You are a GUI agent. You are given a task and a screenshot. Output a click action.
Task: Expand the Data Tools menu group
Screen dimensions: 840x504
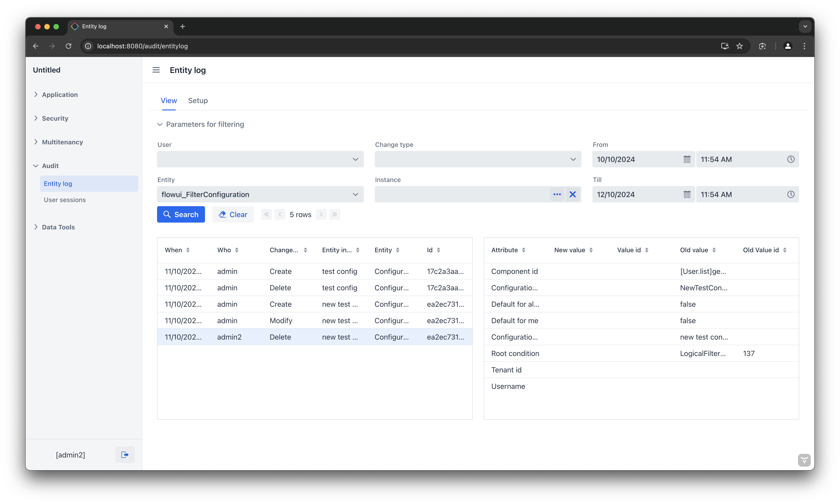click(x=54, y=227)
